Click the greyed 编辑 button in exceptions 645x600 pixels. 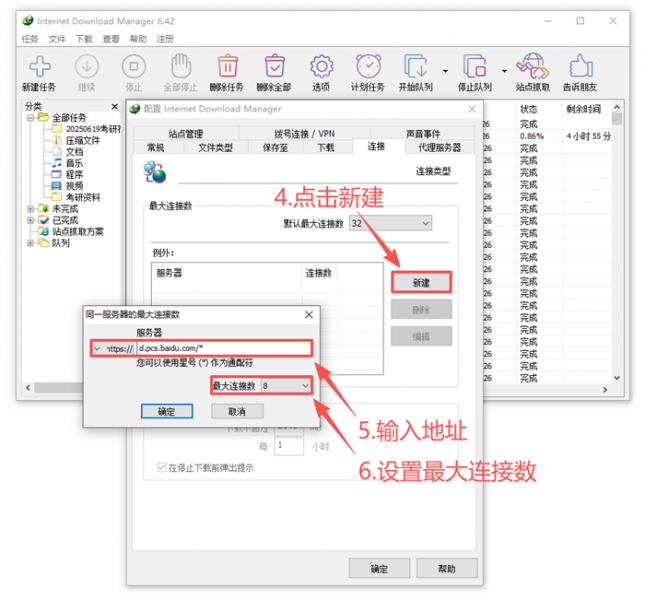click(421, 336)
